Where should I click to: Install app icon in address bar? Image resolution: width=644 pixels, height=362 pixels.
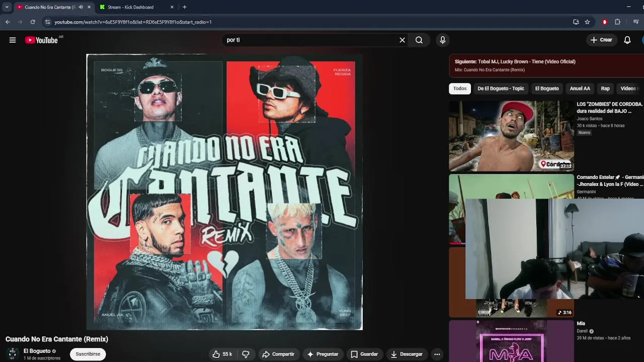[x=576, y=22]
